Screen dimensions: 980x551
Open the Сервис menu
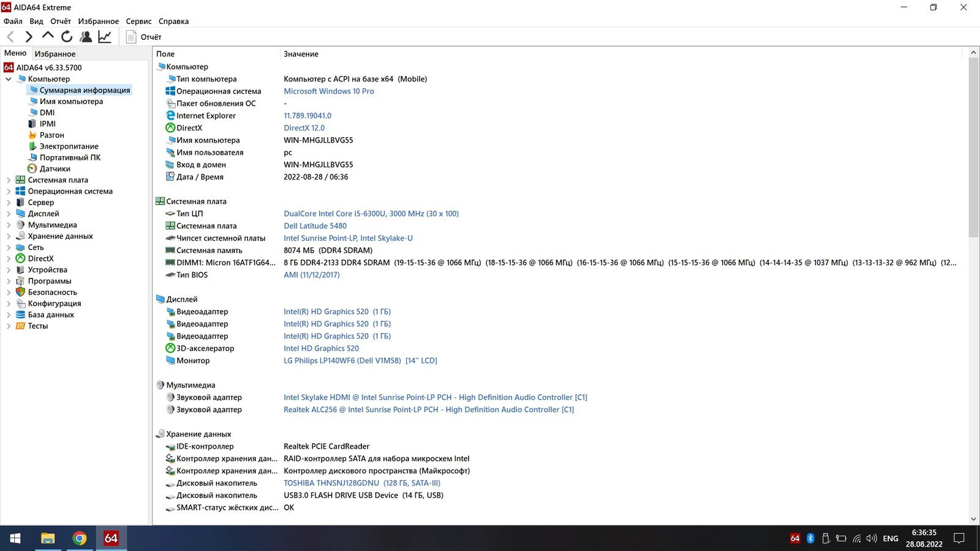coord(138,21)
